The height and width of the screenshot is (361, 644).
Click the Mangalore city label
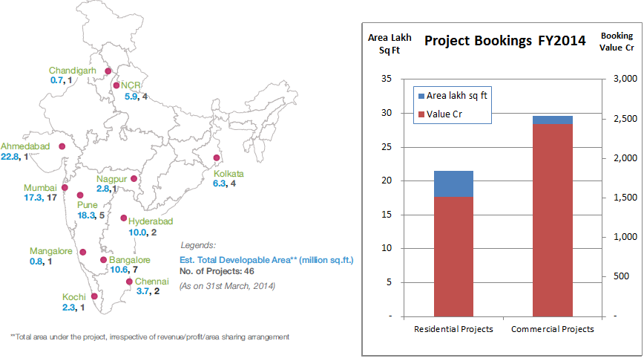coord(50,251)
